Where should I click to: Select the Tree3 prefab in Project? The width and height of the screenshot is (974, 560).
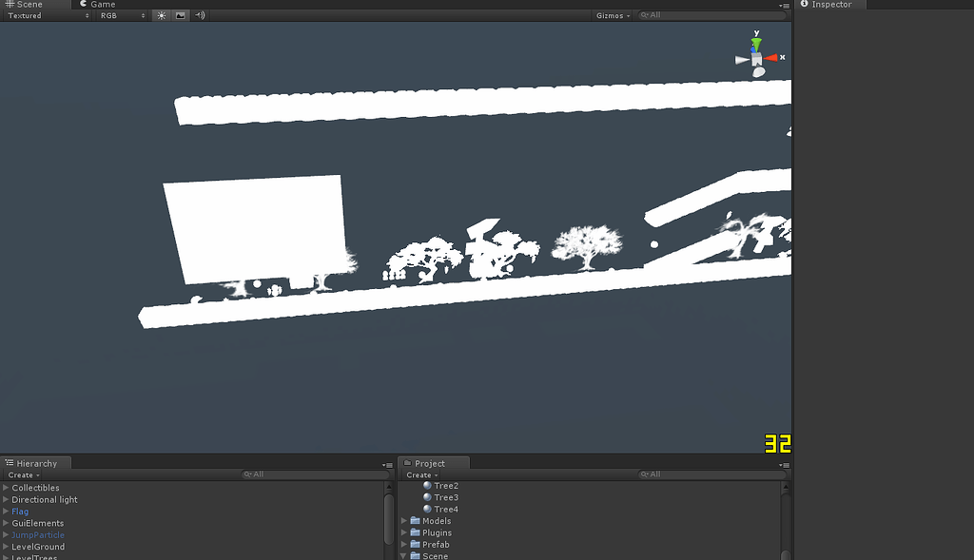tap(445, 497)
